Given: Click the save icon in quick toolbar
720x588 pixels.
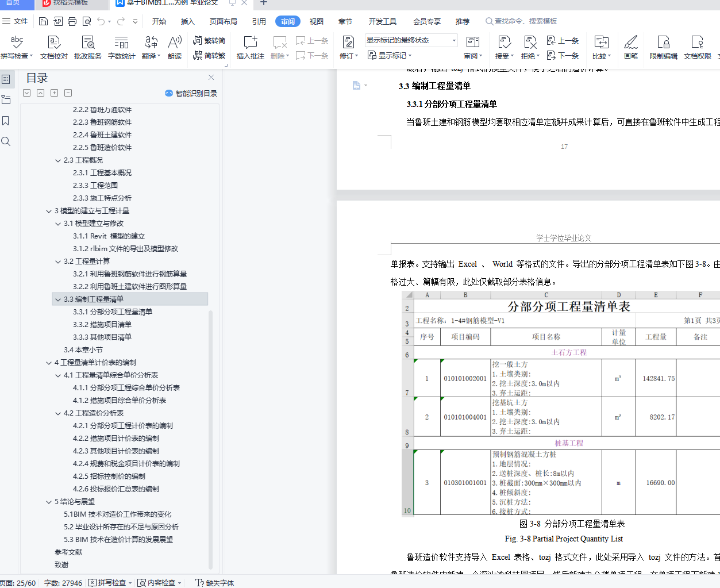Looking at the screenshot, I should [x=44, y=21].
